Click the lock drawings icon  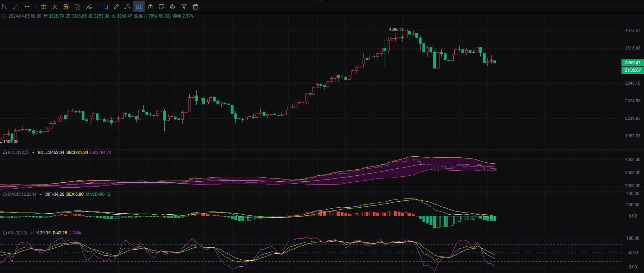click(150, 7)
